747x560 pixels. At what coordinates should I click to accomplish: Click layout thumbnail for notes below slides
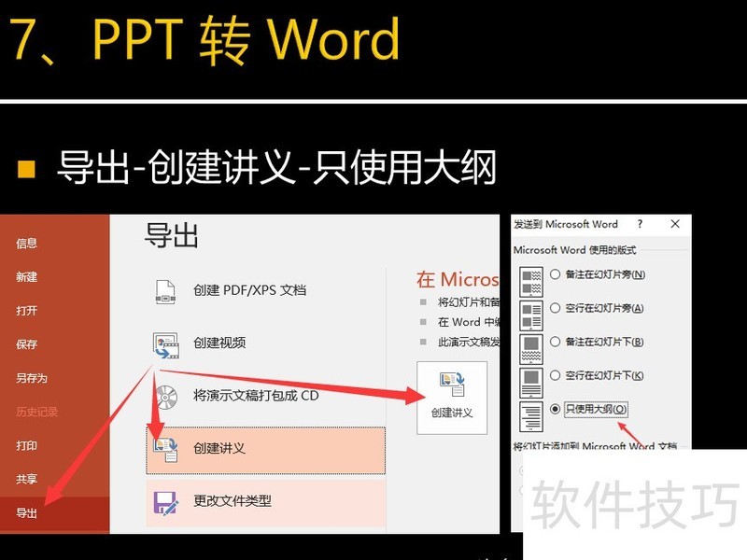(x=531, y=349)
